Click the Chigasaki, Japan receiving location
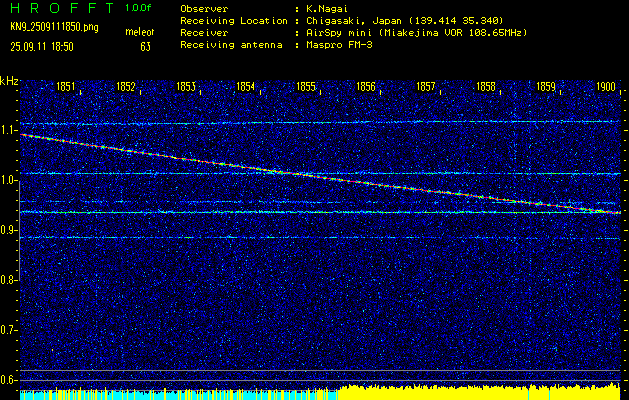Image resolution: width=629 pixels, height=400 pixels. click(x=402, y=21)
